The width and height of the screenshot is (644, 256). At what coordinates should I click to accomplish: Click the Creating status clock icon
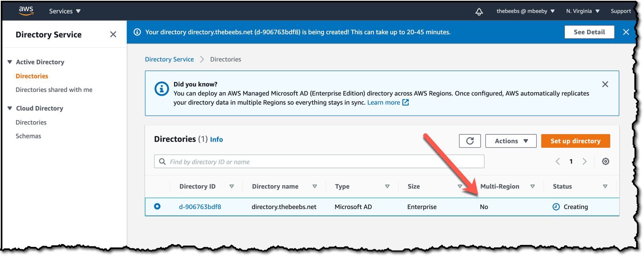556,207
